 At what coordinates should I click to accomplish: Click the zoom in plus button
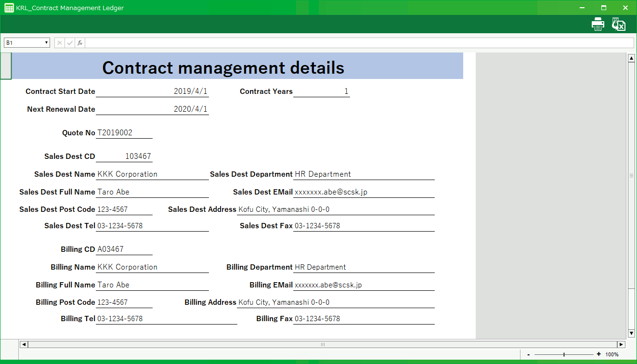pyautogui.click(x=598, y=354)
